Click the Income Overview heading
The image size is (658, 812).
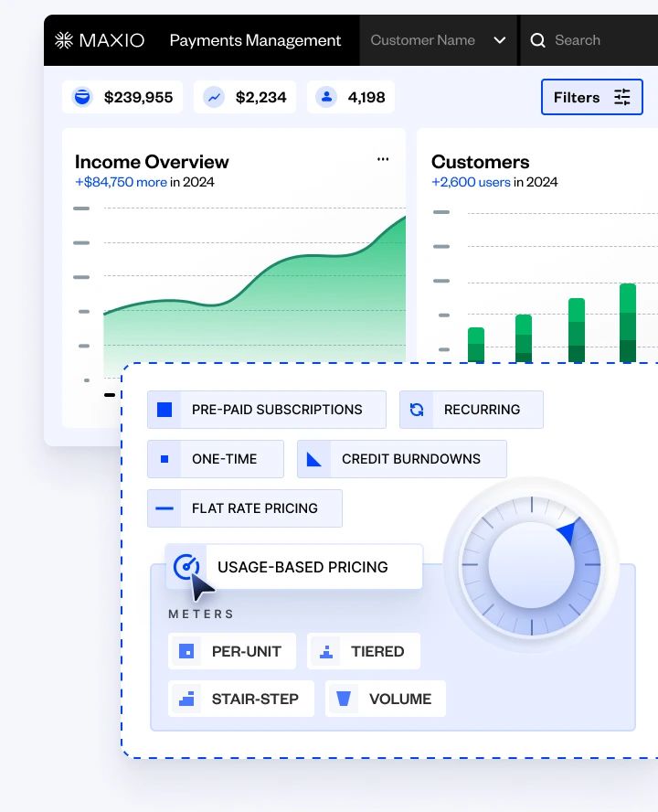pyautogui.click(x=152, y=162)
